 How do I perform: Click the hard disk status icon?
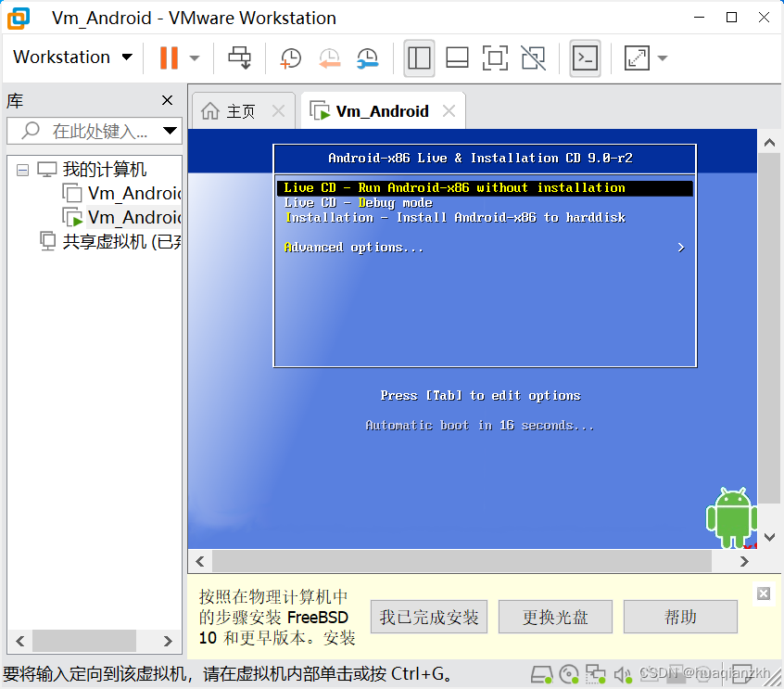542,674
